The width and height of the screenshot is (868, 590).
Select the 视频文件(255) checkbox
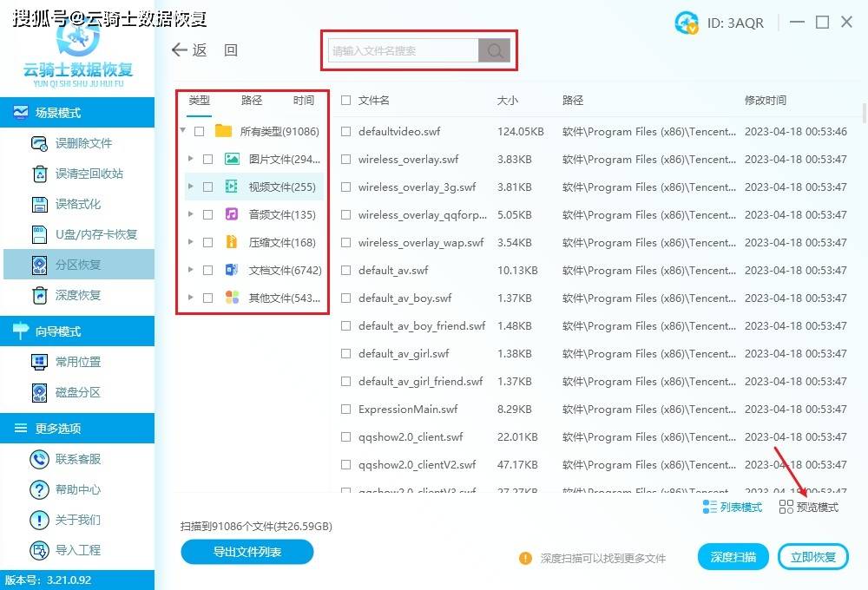point(207,186)
